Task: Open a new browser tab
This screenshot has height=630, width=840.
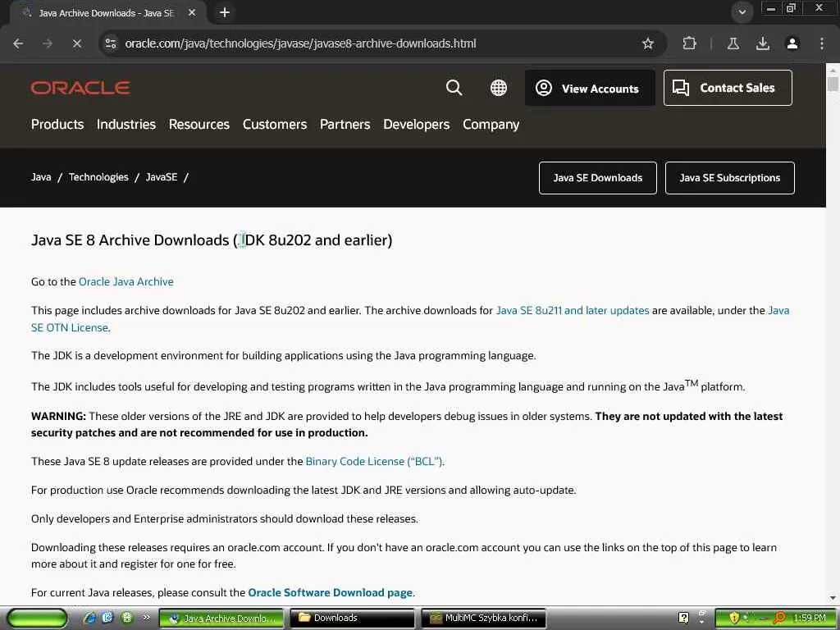Action: point(225,12)
